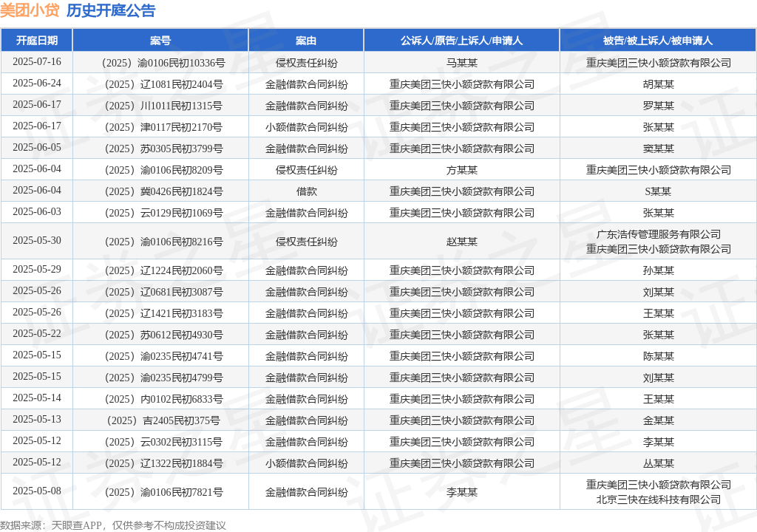Select case number (2025)渝0106民初10336号
Image resolution: width=757 pixels, height=532 pixels.
163,63
